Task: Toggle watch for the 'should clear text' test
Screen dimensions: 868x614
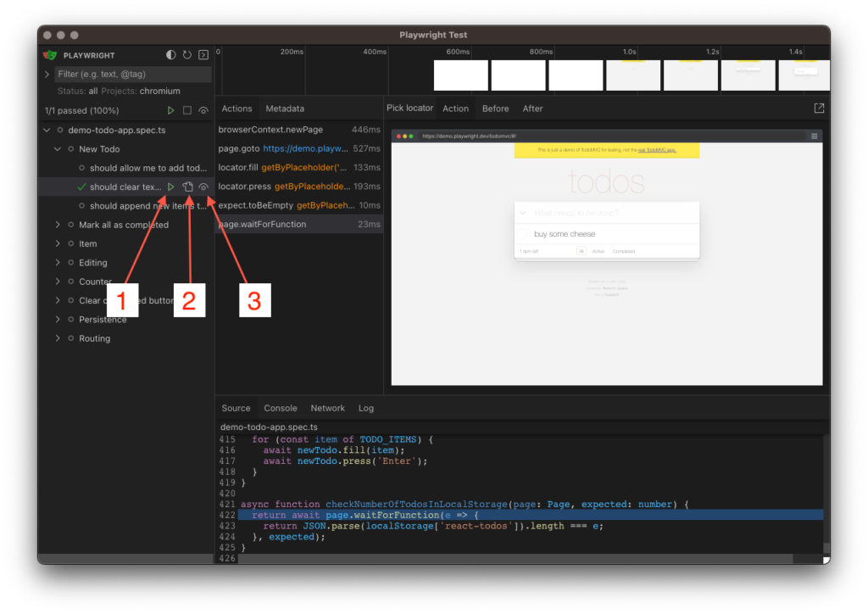Action: [x=203, y=187]
